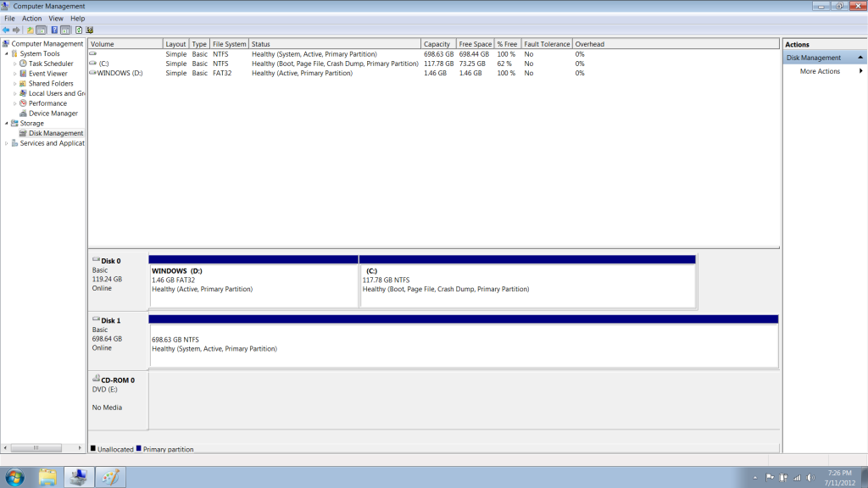Image resolution: width=868 pixels, height=488 pixels.
Task: Sort by the Volume column header
Action: [x=125, y=44]
